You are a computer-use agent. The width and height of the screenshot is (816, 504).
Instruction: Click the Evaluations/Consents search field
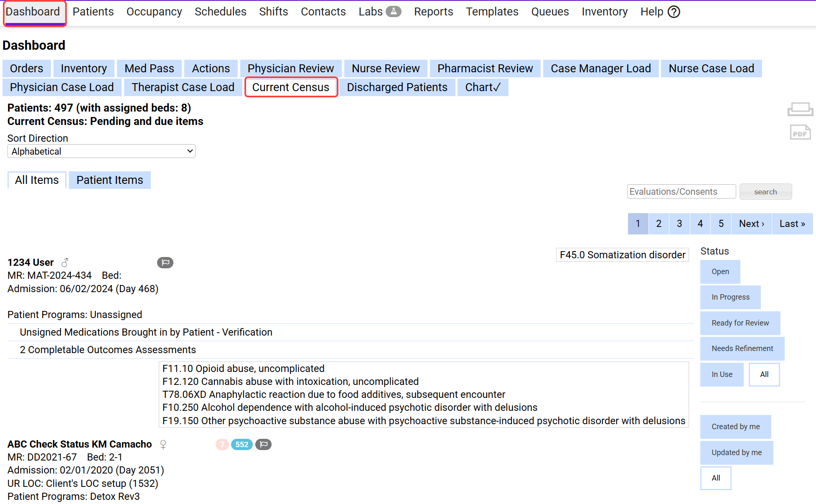681,192
